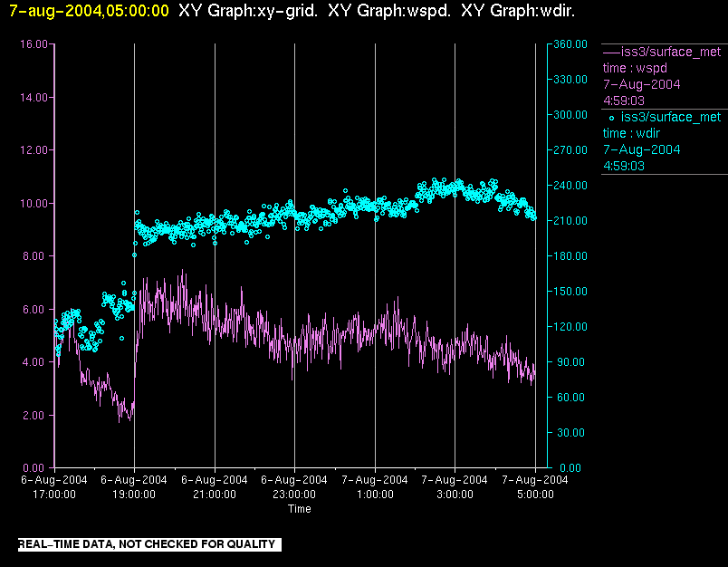The image size is (728, 567).
Task: Click the right axis value "240.00"
Action: pos(570,186)
